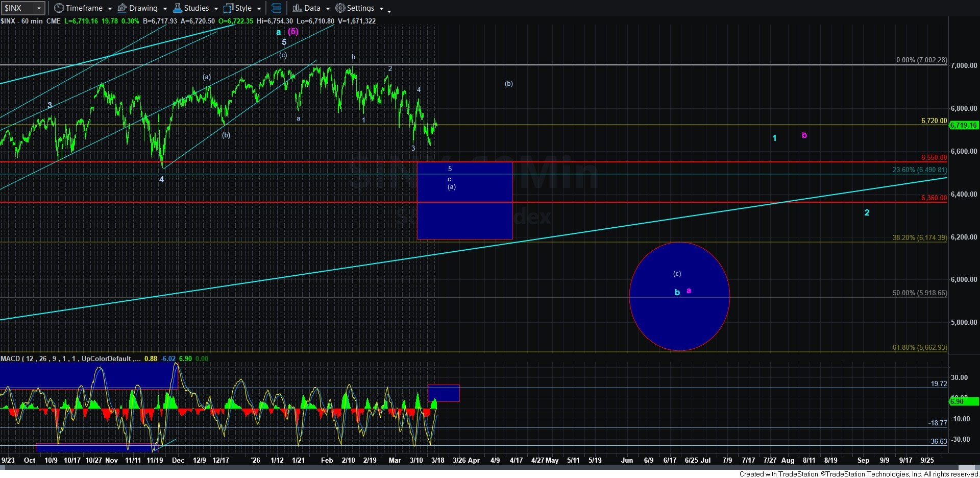Open the toolbar overflow arrow
Screen dimensions: 980x478
pos(389,10)
